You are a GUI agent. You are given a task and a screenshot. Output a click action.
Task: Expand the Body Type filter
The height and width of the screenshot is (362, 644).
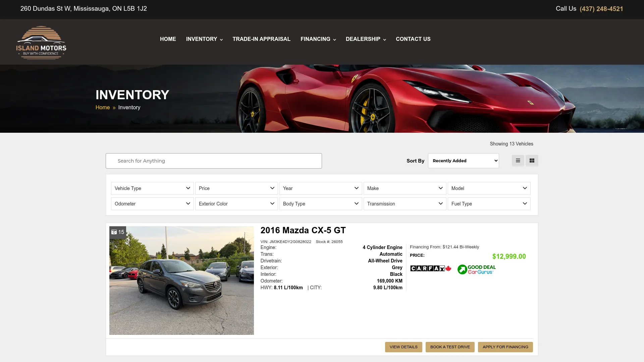click(x=321, y=204)
